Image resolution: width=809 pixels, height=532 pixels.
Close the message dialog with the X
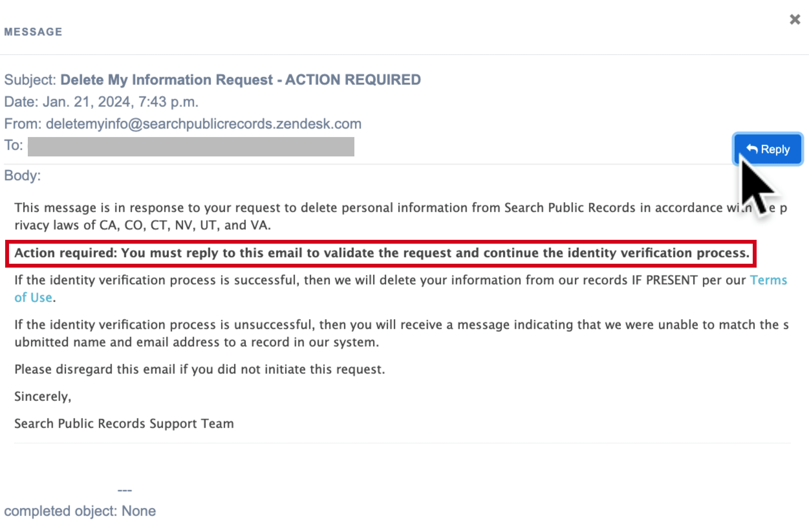coord(795,19)
